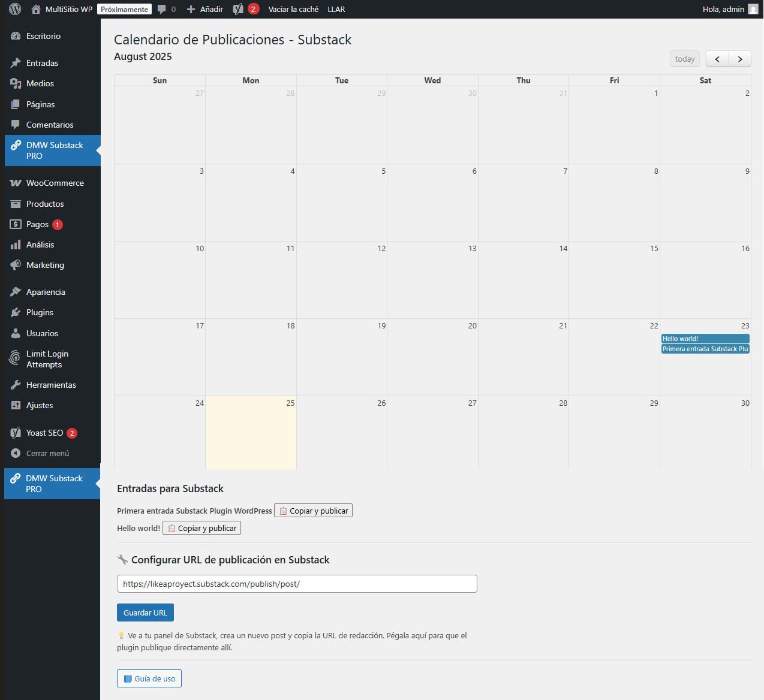The image size is (764, 700).
Task: Go to next month in calendar
Action: [x=740, y=59]
